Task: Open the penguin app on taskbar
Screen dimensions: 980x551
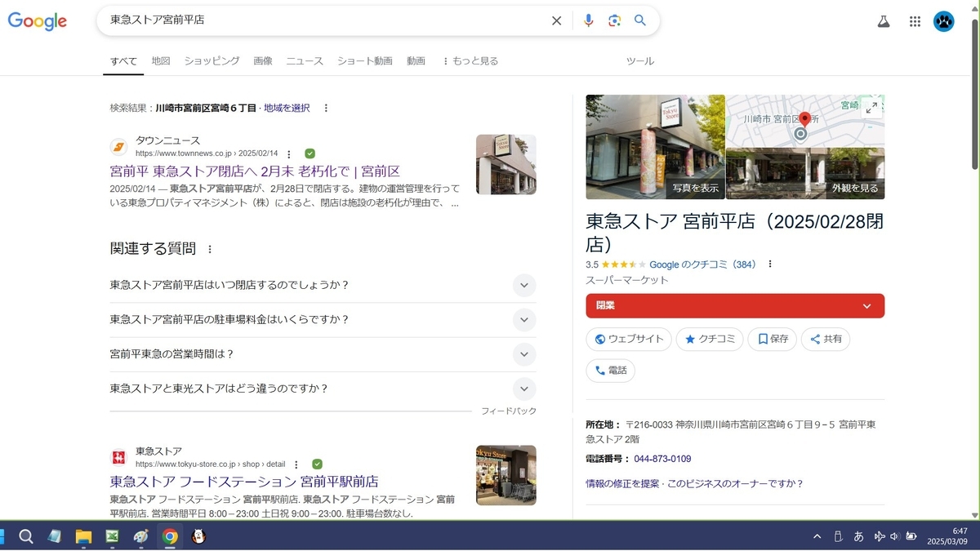Action: point(198,536)
